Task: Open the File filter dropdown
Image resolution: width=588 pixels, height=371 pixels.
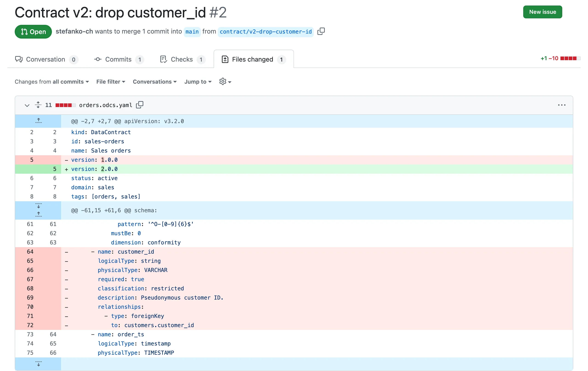Action: pos(111,82)
